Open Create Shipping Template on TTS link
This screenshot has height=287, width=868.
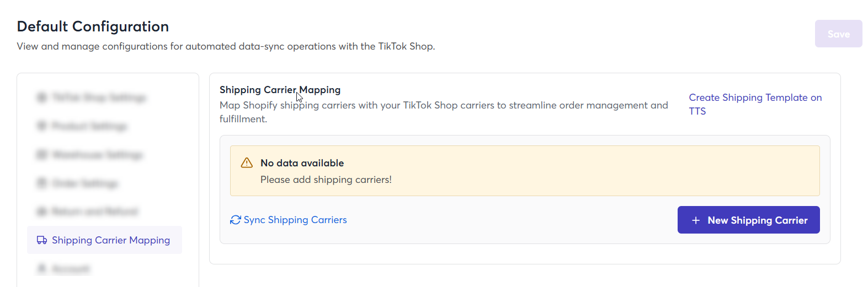tap(755, 104)
